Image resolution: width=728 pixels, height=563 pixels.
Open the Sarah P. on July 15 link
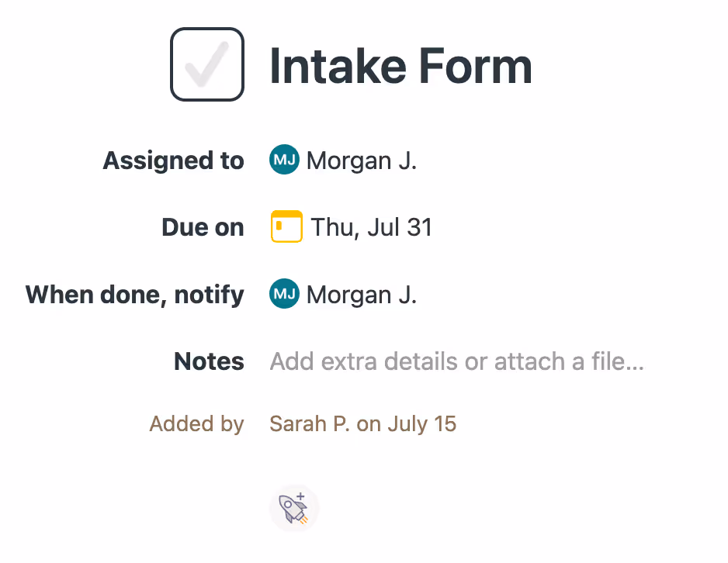362,423
